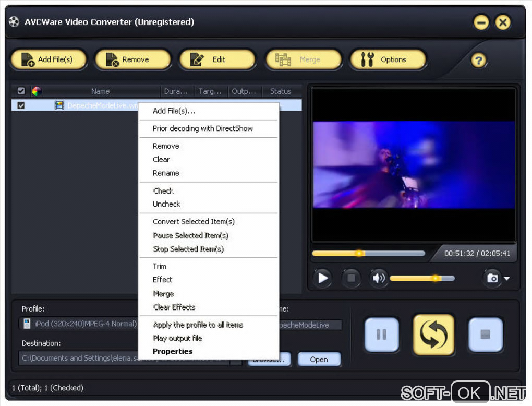Take a snapshot with camera icon
The height and width of the screenshot is (406, 532).
tap(492, 278)
